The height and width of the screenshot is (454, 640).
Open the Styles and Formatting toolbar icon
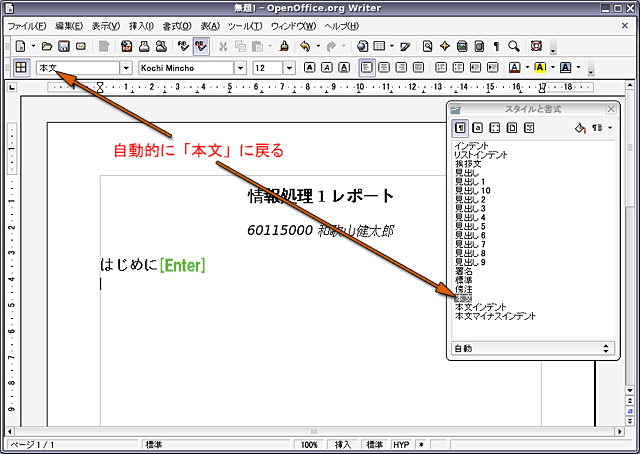(x=20, y=68)
